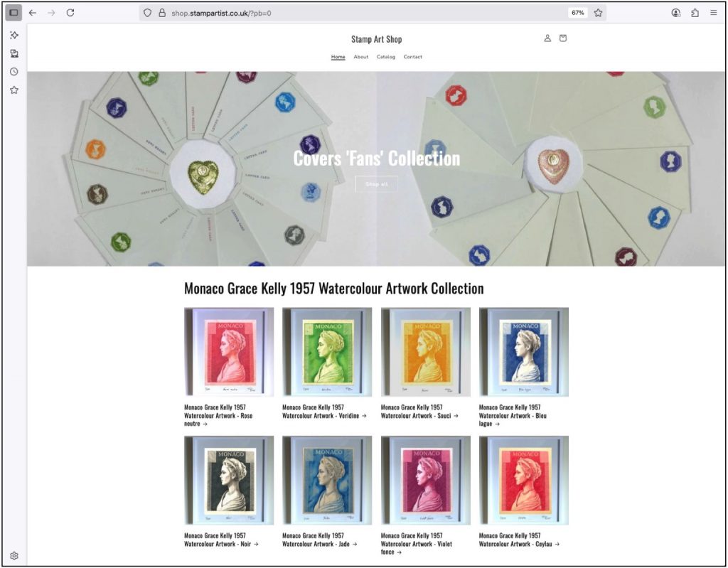
Task: Open the browser hamburger application menu
Action: pos(713,13)
